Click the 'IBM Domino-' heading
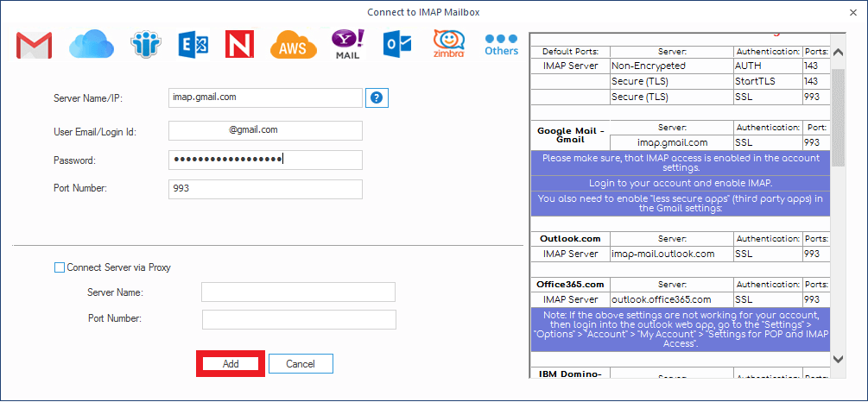This screenshot has height=402, width=868. tap(570, 374)
